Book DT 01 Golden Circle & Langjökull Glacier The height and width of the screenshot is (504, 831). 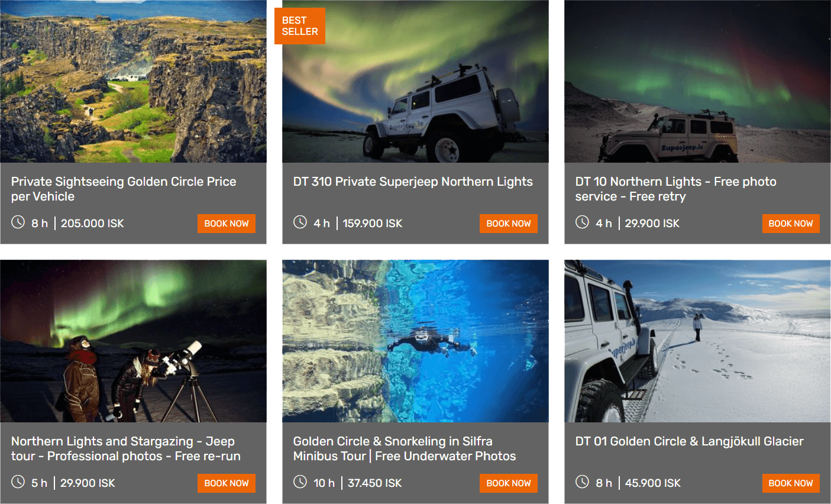791,483
